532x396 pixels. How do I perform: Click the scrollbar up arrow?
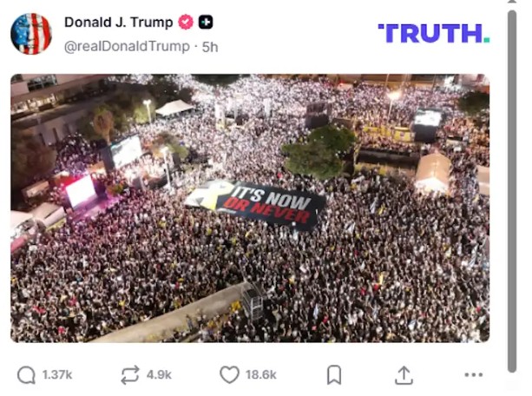(512, 2)
